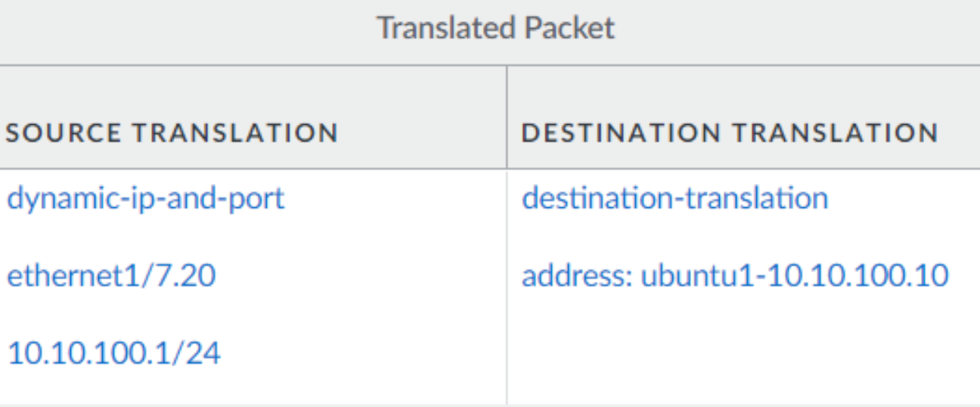This screenshot has width=980, height=407.
Task: Open the ubuntu1-10.10.100.10 address object
Action: [x=794, y=275]
